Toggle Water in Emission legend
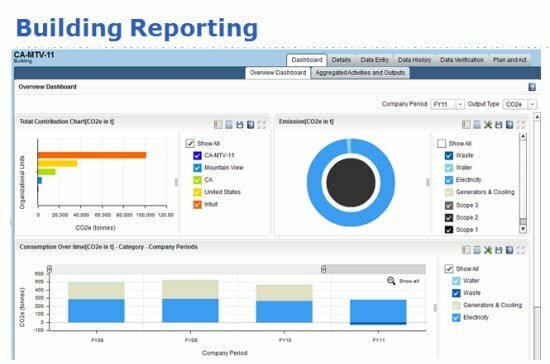 tap(449, 168)
